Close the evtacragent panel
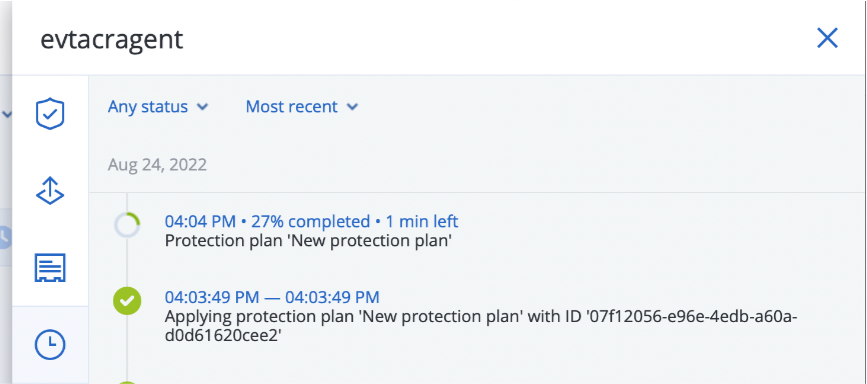This screenshot has width=867, height=384. pyautogui.click(x=827, y=38)
